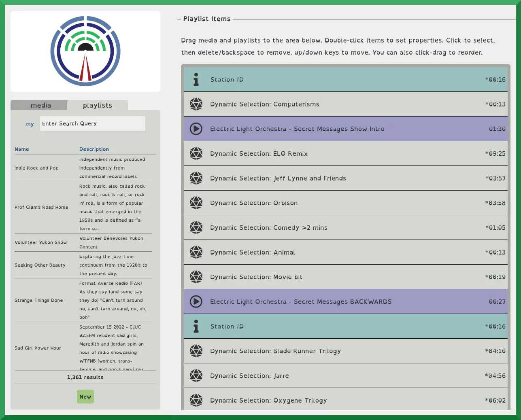This screenshot has height=420, width=521.
Task: Select the Indie Rock and Pop playlist
Action: [36, 168]
